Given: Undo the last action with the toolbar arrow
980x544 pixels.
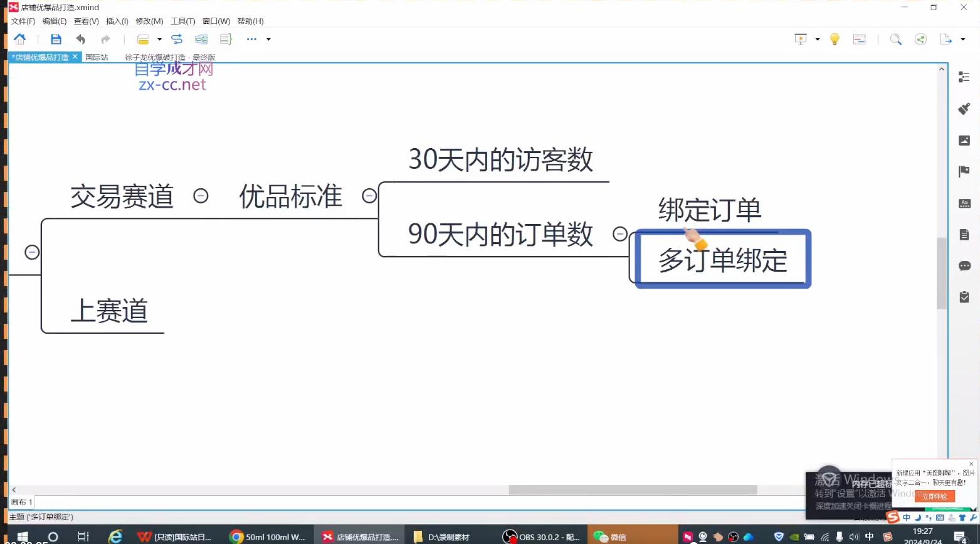Looking at the screenshot, I should pyautogui.click(x=80, y=40).
